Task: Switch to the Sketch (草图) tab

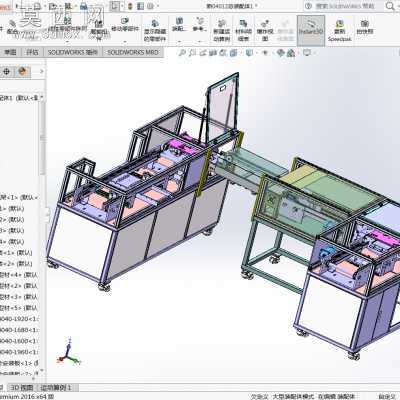Action: pyautogui.click(x=10, y=52)
